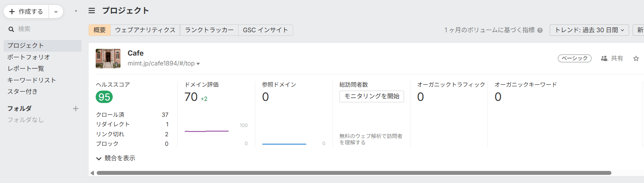
Task: Click the 参照ドメイン value 0
Action: tap(265, 97)
